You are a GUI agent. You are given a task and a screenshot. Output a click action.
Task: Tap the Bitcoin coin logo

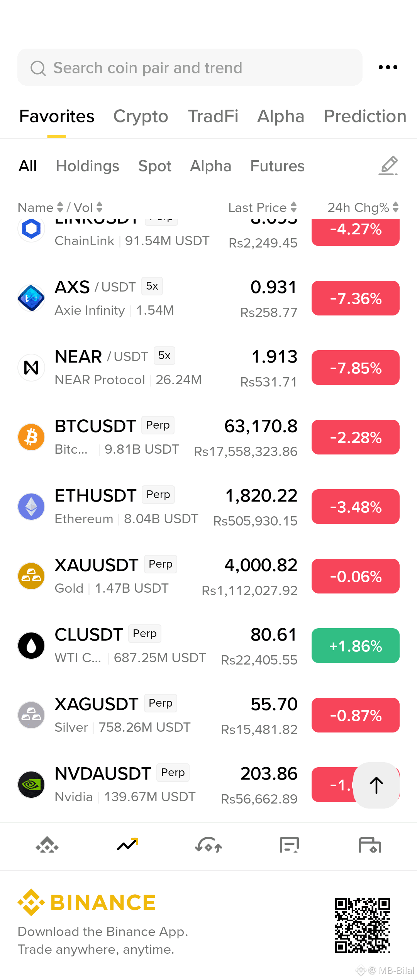(31, 437)
